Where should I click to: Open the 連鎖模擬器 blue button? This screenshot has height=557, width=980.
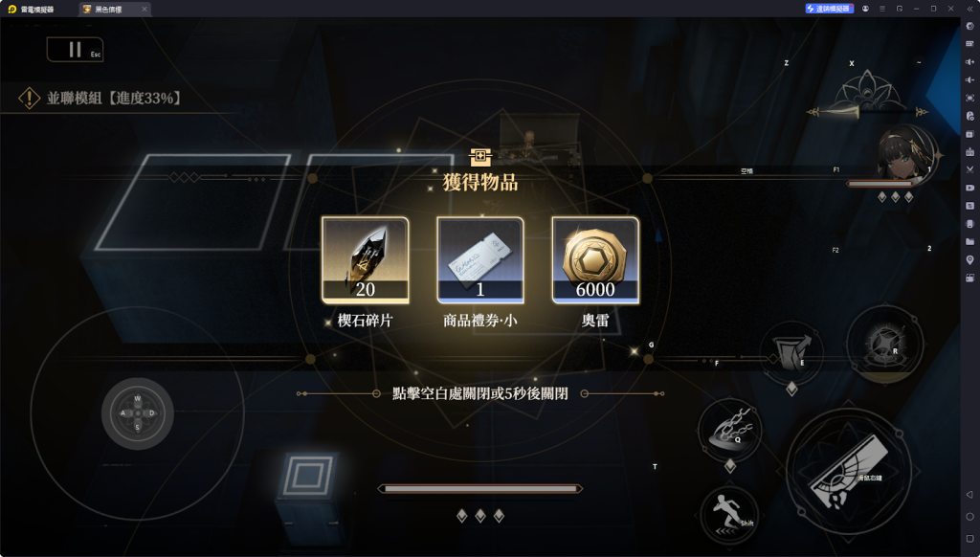(x=830, y=9)
